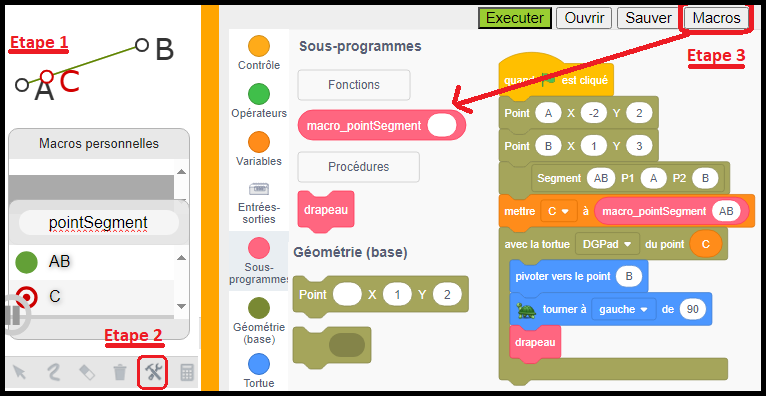Viewport: 766px width, 396px height.
Task: Select the arrow pointer tool
Action: point(20,374)
